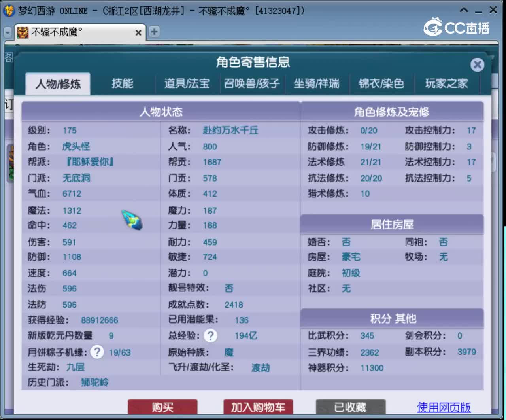Click the 购买 button
This screenshot has width=506, height=420.
pos(162,407)
